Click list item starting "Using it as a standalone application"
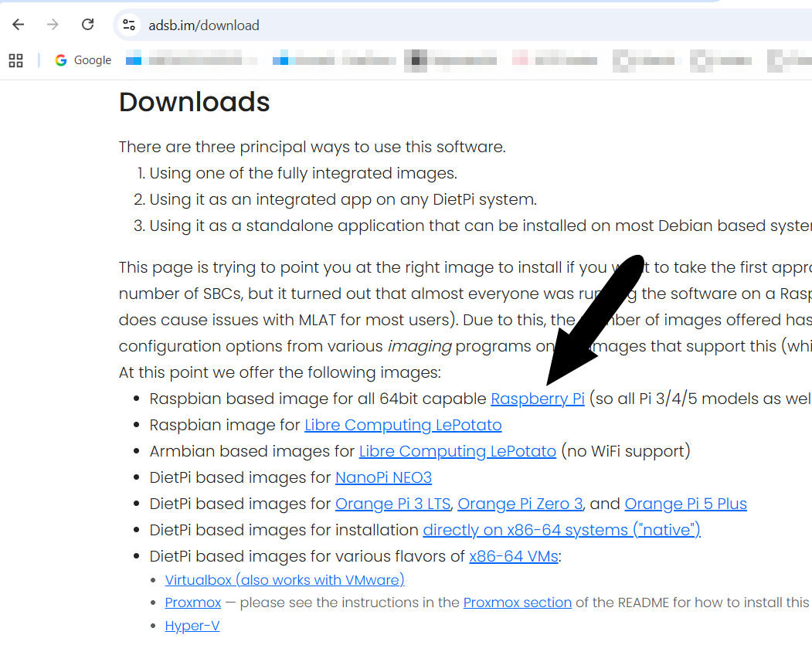 [481, 226]
